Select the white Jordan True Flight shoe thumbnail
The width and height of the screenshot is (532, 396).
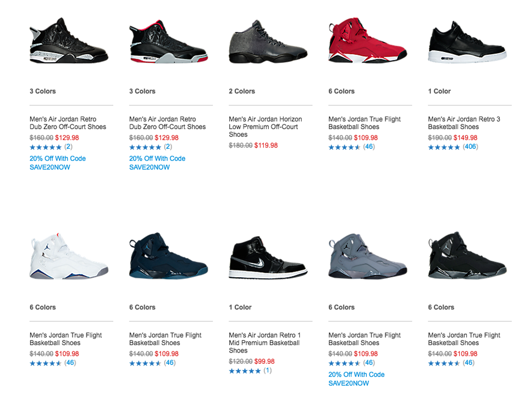tap(69, 256)
